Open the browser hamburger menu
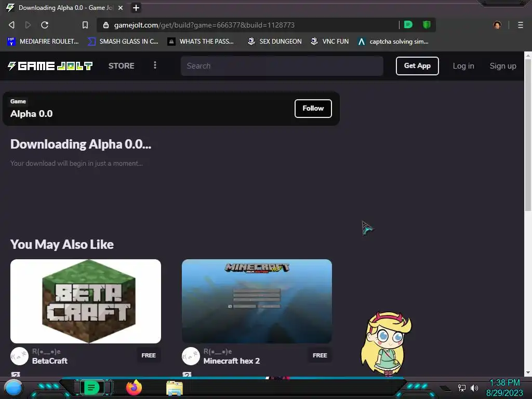 point(520,25)
